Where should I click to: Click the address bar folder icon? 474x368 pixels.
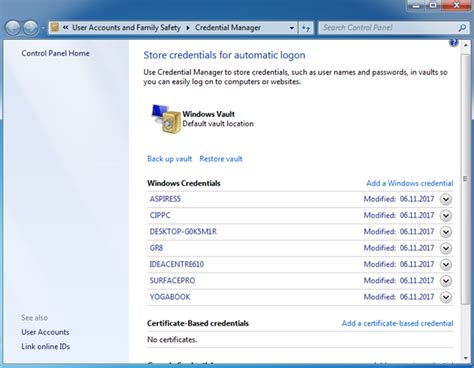55,28
